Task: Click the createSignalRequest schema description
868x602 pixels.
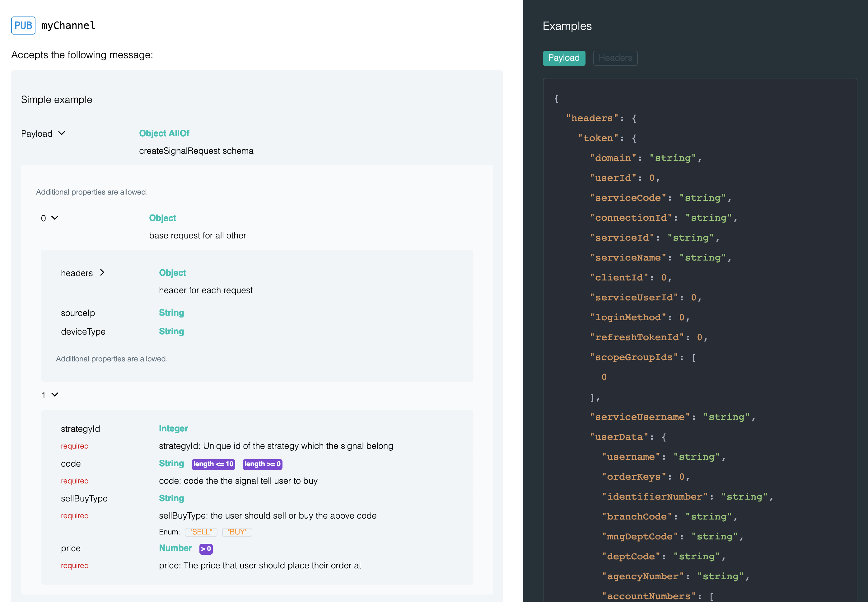Action: [x=196, y=151]
